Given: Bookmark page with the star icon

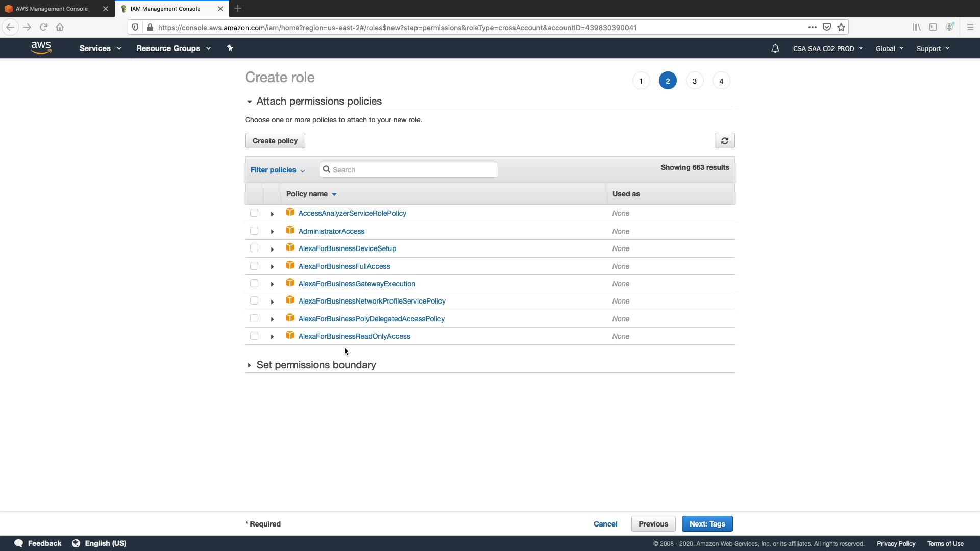Looking at the screenshot, I should click(841, 27).
